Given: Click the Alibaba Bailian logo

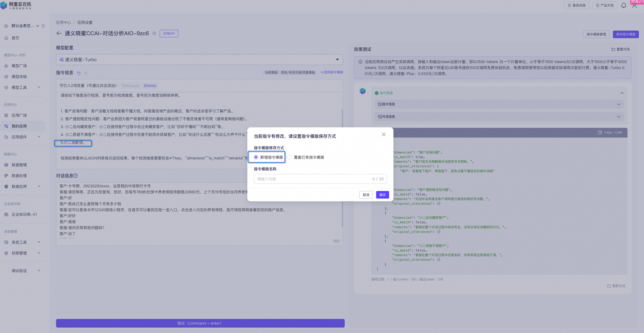Looking at the screenshot, I should (16, 5).
